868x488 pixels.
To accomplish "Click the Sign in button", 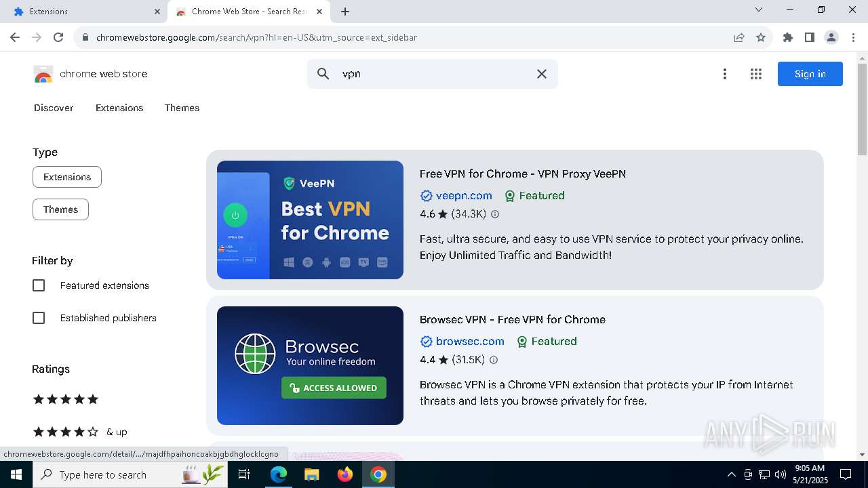I will point(810,74).
